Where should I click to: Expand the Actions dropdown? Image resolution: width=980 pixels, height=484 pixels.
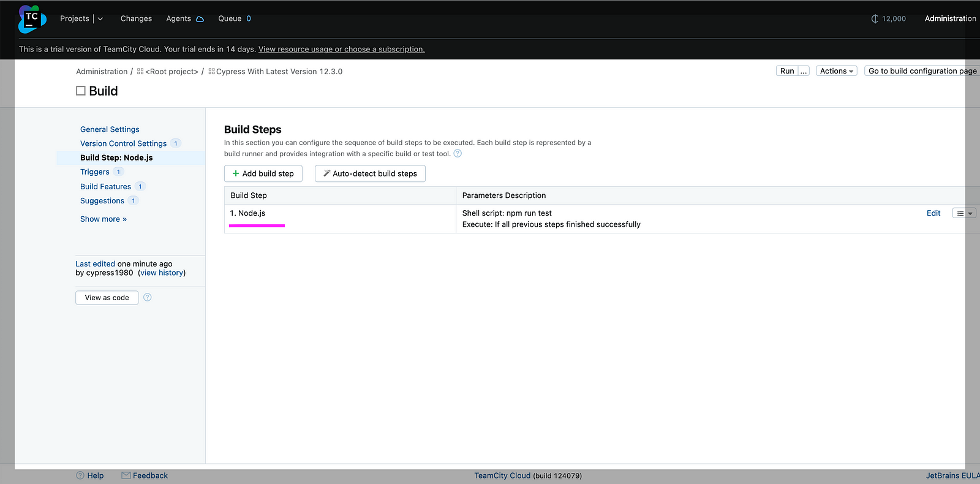tap(836, 71)
